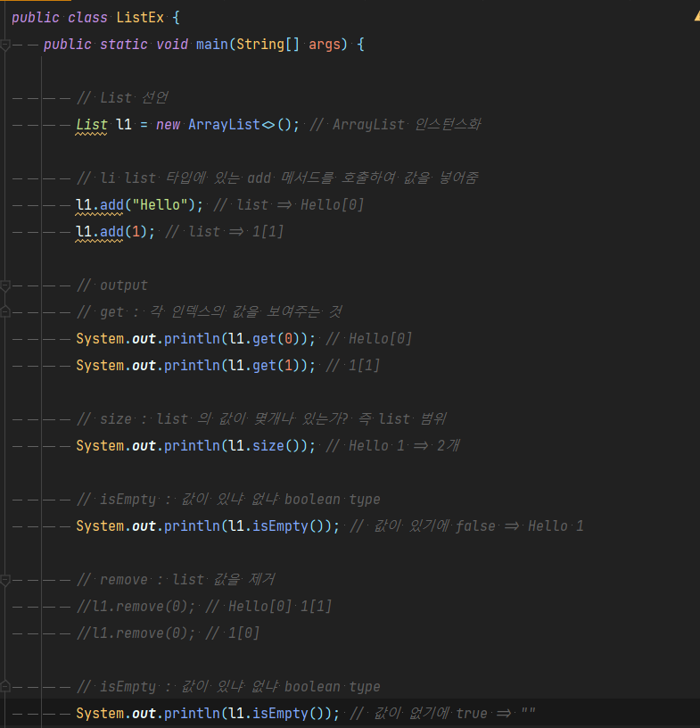700x728 pixels.
Task: Toggle fold marker beside the output comment
Action: [5, 286]
